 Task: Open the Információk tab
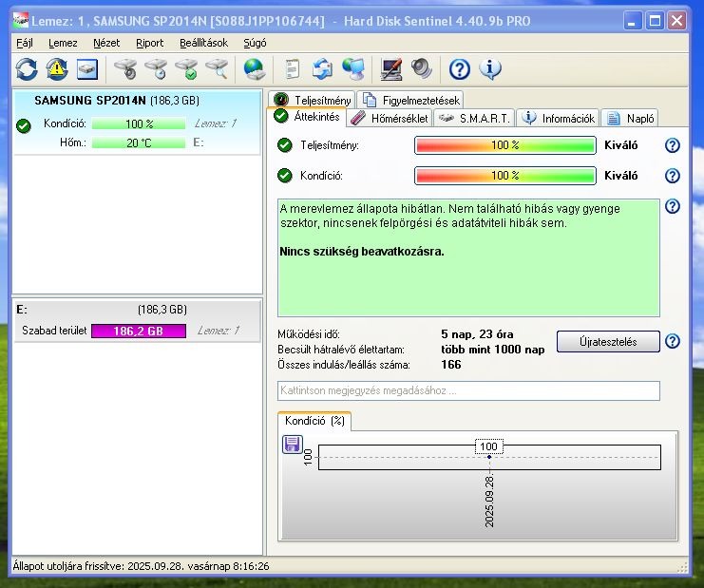pyautogui.click(x=558, y=118)
